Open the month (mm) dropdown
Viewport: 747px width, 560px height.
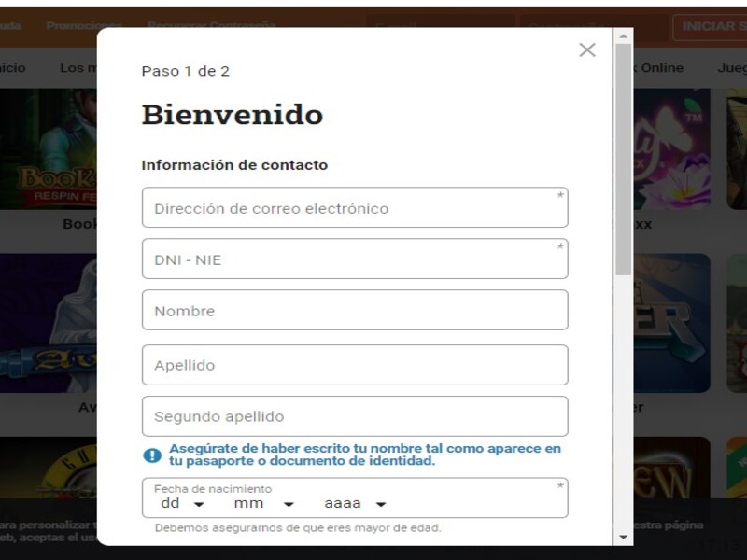[264, 504]
